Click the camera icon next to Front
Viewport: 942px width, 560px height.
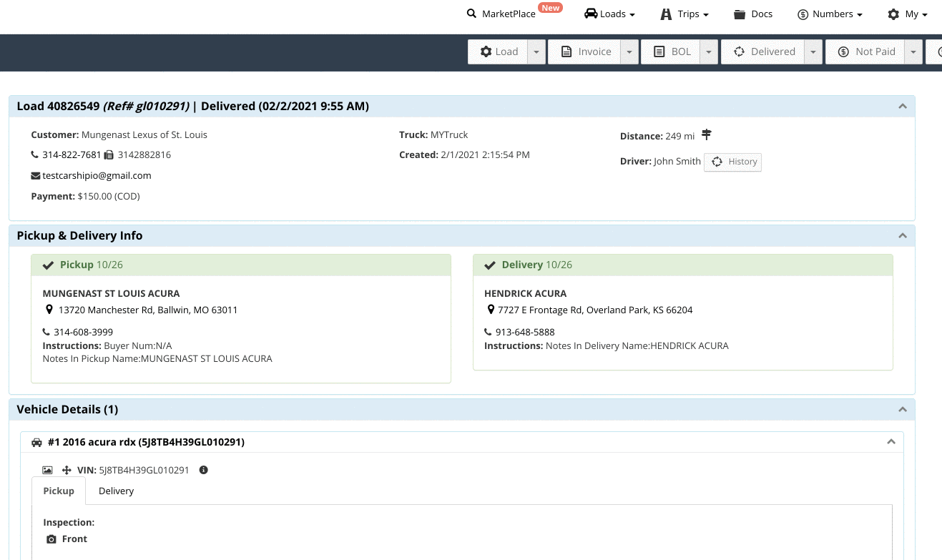[51, 539]
